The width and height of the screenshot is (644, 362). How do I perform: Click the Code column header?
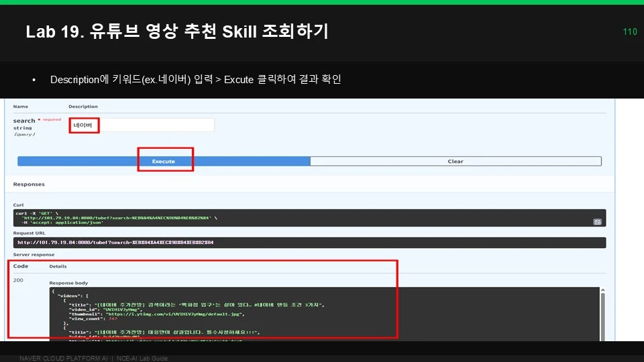pyautogui.click(x=21, y=266)
